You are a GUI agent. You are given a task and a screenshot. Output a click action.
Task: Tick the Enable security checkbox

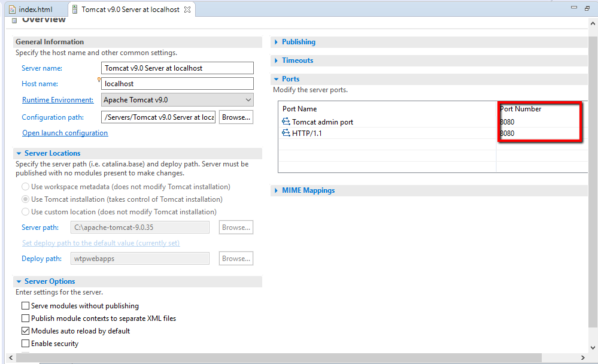pyautogui.click(x=26, y=344)
